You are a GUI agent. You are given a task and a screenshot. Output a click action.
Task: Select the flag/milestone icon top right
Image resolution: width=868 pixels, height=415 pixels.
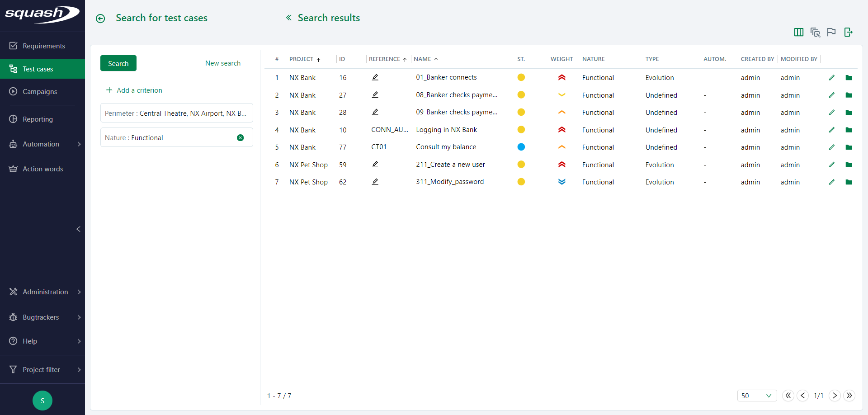coord(832,32)
